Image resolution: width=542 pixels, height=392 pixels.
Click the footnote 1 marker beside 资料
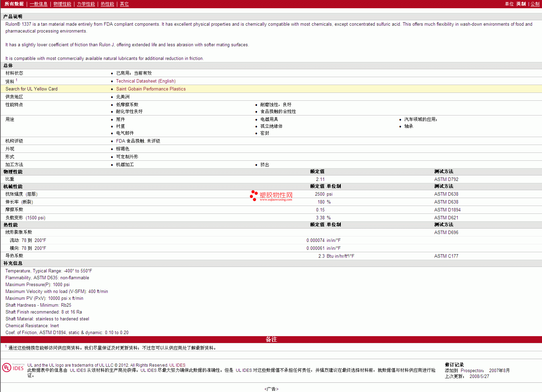pyautogui.click(x=16, y=80)
